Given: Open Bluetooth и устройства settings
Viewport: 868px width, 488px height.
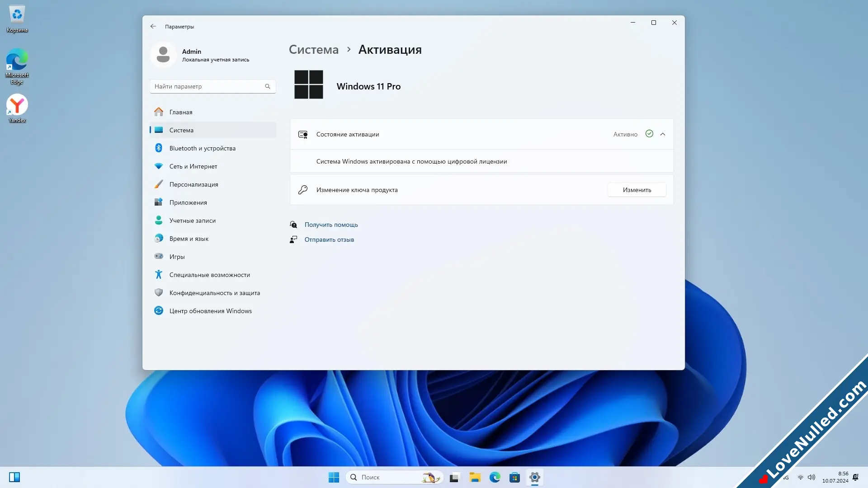Looking at the screenshot, I should [x=213, y=148].
